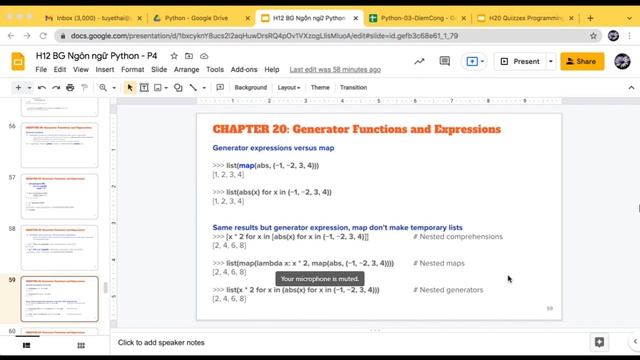Click the Explore button at bottom right
The image size is (640, 360).
[x=599, y=342]
